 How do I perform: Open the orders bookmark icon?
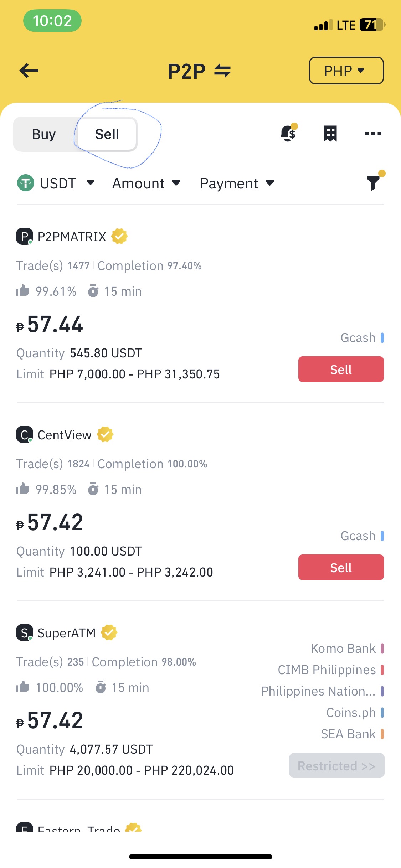(330, 134)
